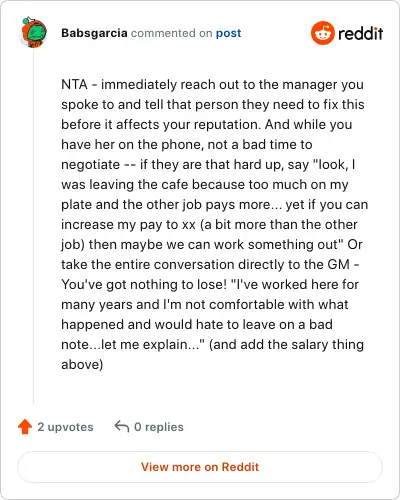Follow the blue "post" link
Viewport: 400px width, 500px height.
(x=228, y=33)
